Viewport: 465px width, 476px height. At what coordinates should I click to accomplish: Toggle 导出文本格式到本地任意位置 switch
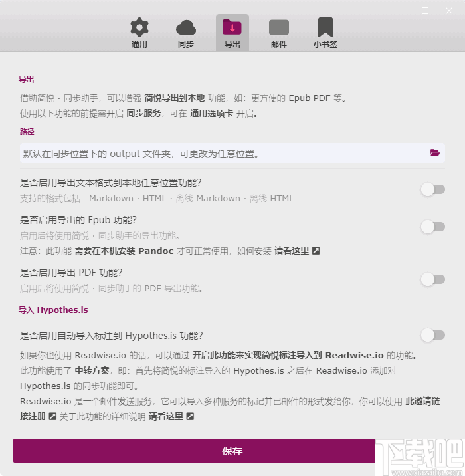433,189
